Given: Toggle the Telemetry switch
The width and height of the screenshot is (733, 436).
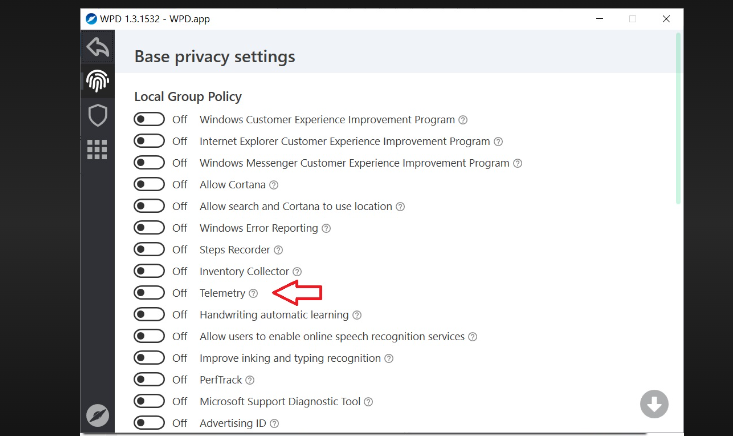Looking at the screenshot, I should tap(149, 293).
